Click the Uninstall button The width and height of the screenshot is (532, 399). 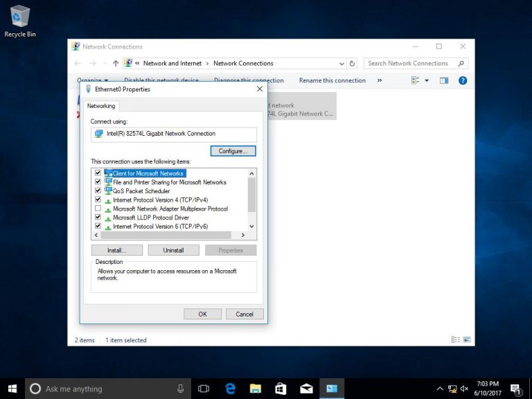click(174, 250)
